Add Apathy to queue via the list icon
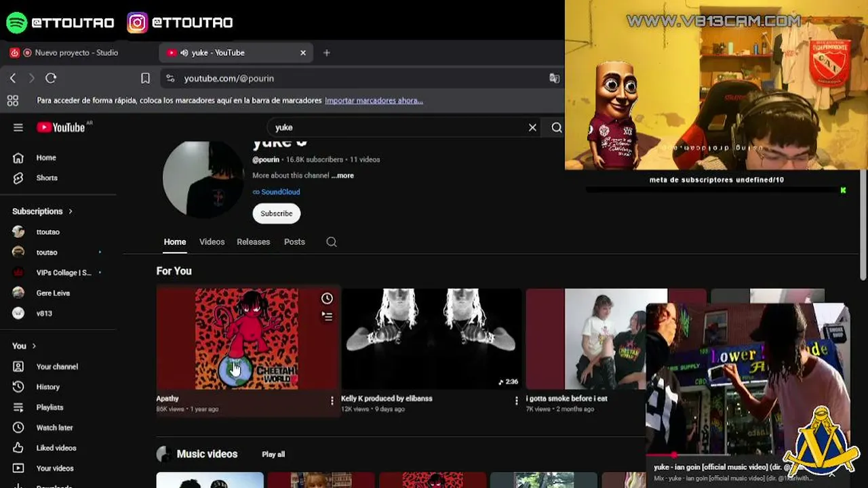868x488 pixels. (x=327, y=317)
